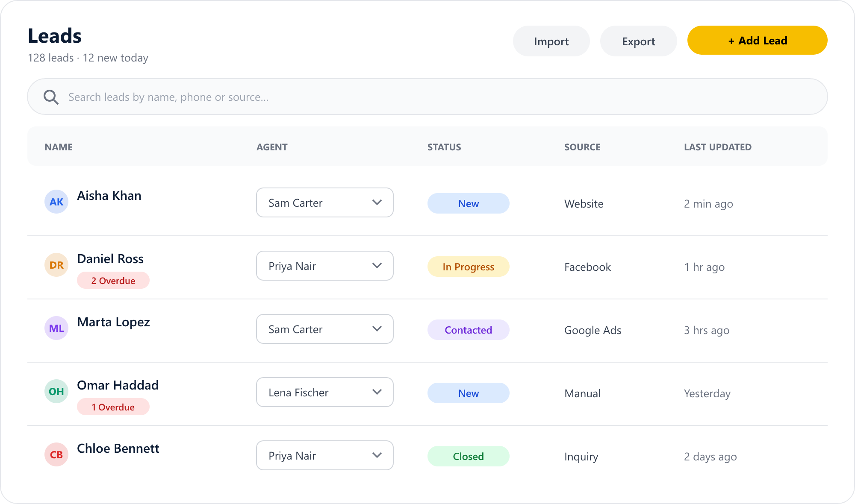Click the In Progress status pill
Image resolution: width=855 pixels, height=504 pixels.
[469, 267]
